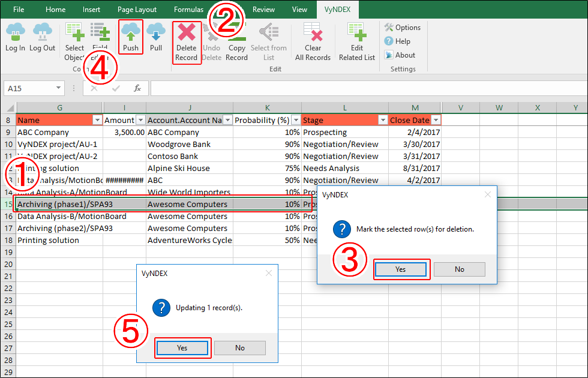Select column W header

pos(499,107)
